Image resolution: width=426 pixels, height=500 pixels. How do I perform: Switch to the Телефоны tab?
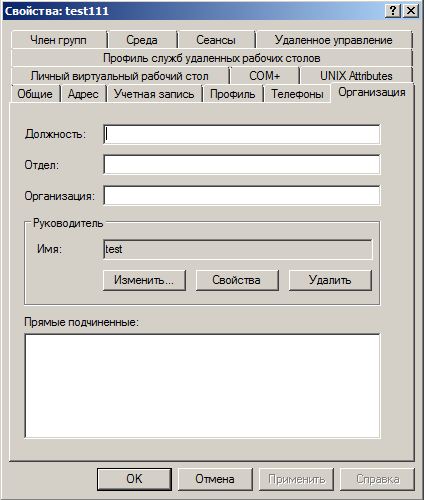pos(297,94)
